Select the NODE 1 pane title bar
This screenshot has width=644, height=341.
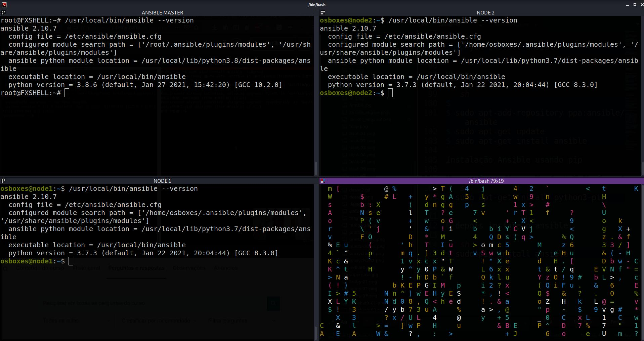[x=159, y=181]
